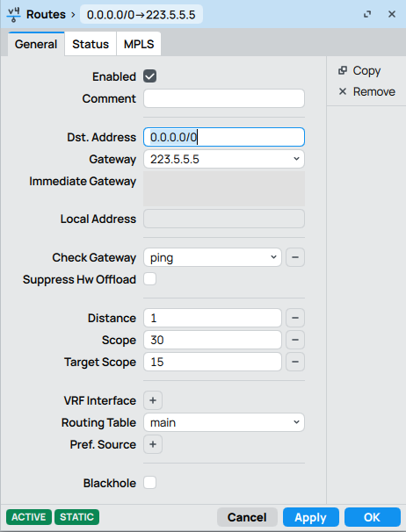Click the expand window icon in header

click(367, 14)
